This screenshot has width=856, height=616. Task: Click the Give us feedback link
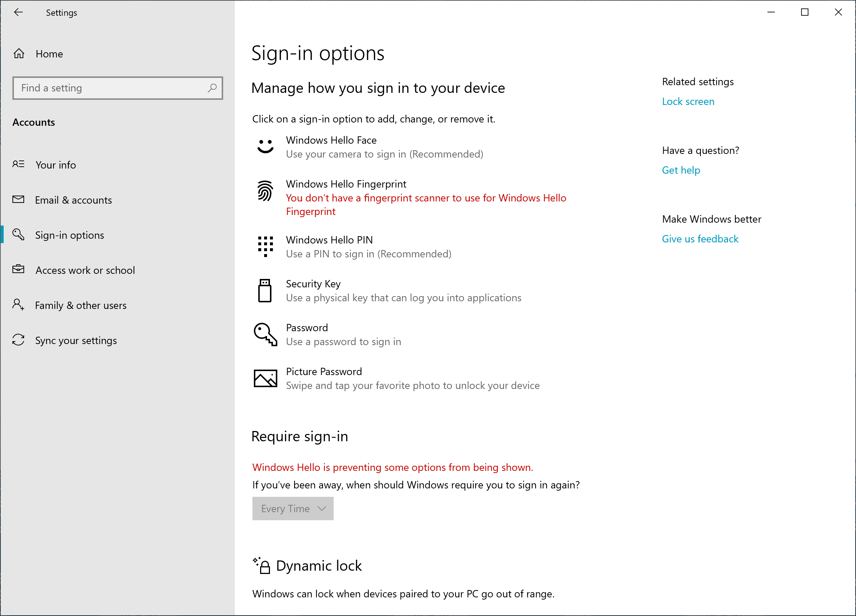(700, 239)
